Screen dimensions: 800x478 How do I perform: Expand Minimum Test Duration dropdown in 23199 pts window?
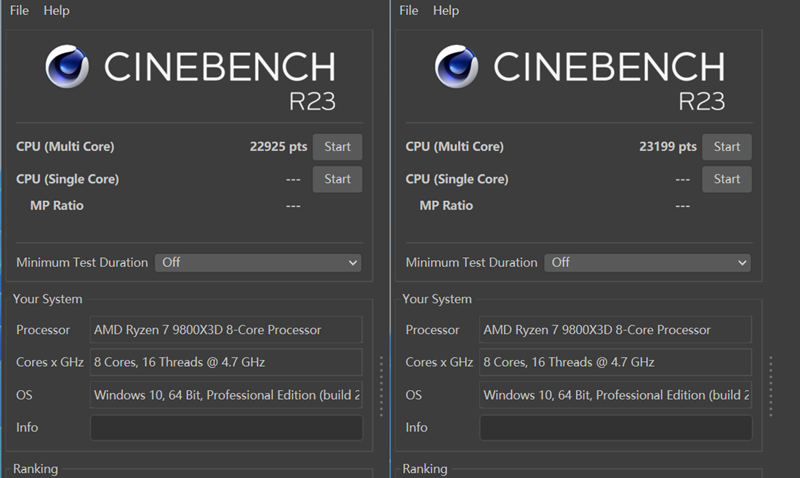coord(646,262)
